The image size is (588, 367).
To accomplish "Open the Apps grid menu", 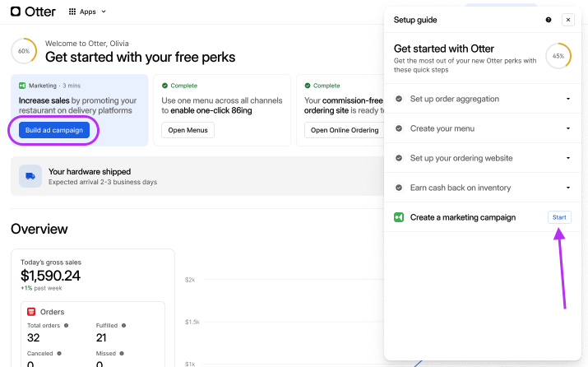I will coord(87,12).
